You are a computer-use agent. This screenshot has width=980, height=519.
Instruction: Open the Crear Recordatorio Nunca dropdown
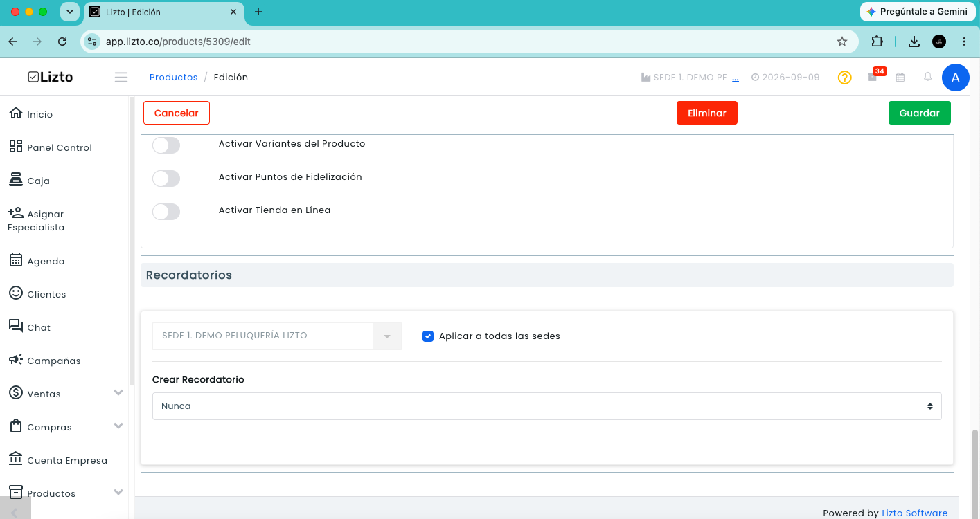[547, 406]
